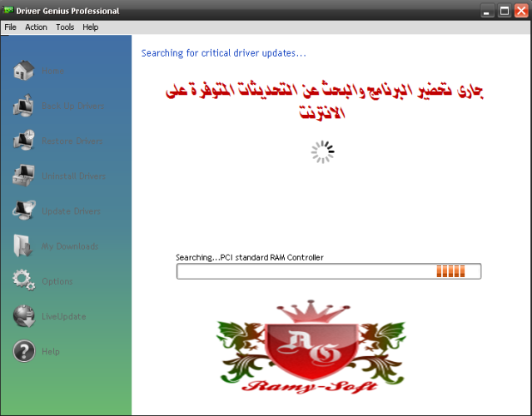532x416 pixels.
Task: Open Options label in sidebar
Action: pyautogui.click(x=57, y=281)
